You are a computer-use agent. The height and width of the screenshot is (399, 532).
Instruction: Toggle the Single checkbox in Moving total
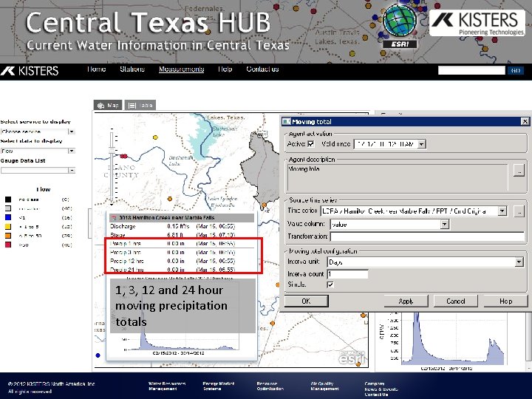(x=330, y=284)
